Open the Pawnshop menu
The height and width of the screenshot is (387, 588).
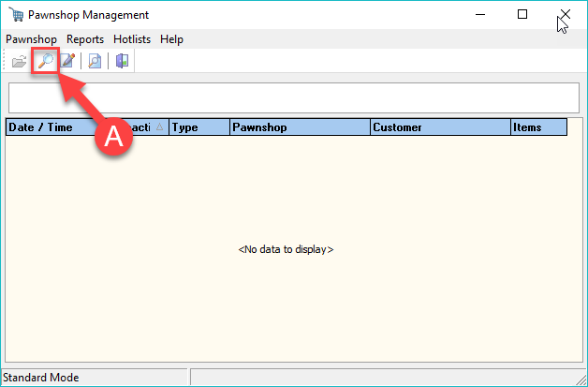pos(31,39)
